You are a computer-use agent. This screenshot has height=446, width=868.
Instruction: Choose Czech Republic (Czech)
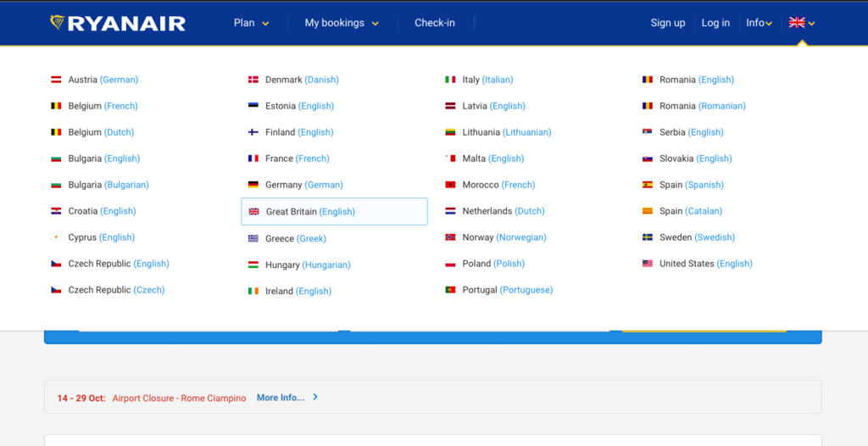click(116, 290)
